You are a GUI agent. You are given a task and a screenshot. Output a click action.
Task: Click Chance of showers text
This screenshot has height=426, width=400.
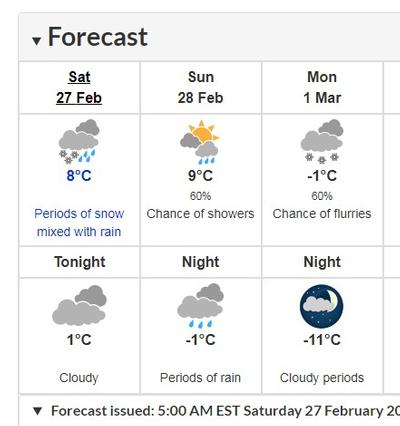point(200,214)
